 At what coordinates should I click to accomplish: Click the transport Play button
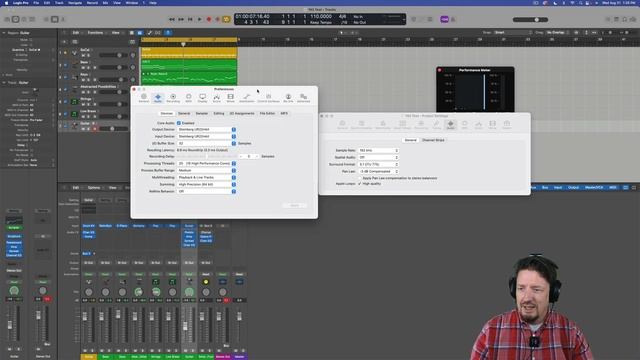pyautogui.click(x=200, y=19)
